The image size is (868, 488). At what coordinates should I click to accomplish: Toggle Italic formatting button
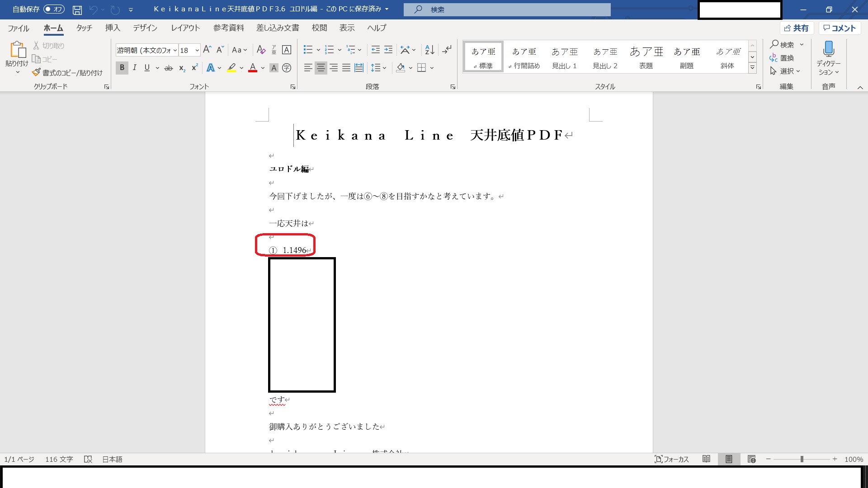(x=134, y=68)
